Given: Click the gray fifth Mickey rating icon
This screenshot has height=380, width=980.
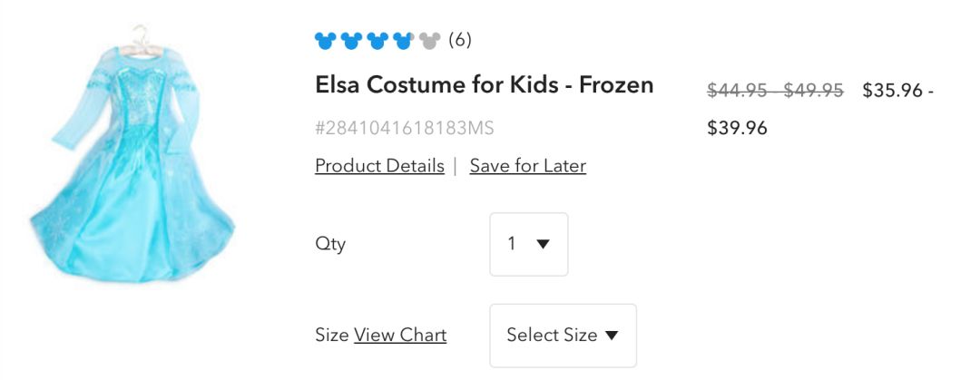Looking at the screenshot, I should 428,41.
